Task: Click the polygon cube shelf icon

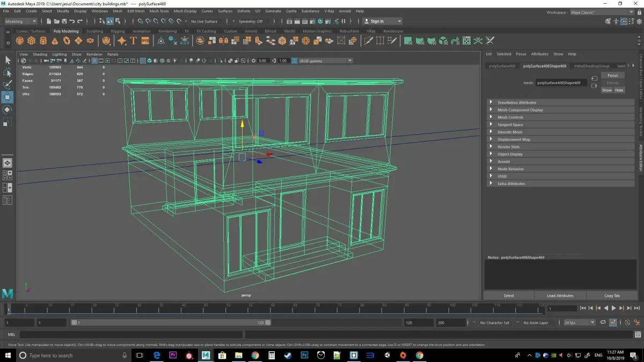Action: (x=32, y=41)
